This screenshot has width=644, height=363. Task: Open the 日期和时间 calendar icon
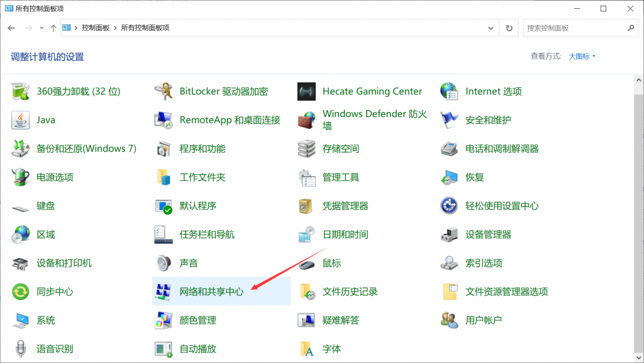pyautogui.click(x=306, y=235)
